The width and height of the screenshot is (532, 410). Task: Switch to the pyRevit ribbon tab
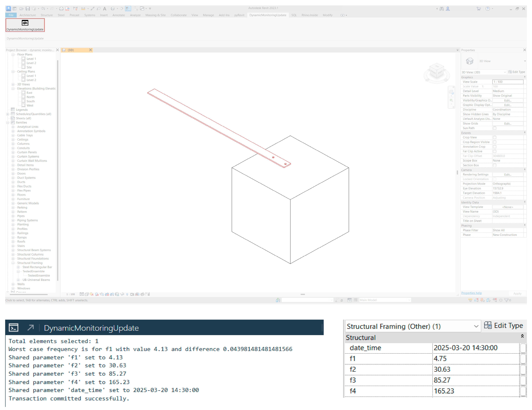[x=239, y=15]
